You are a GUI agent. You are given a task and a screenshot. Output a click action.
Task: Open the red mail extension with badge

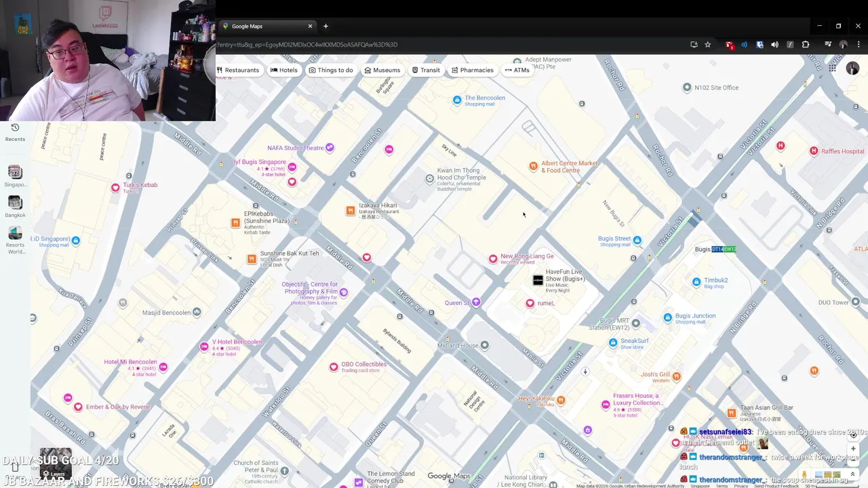click(x=730, y=45)
